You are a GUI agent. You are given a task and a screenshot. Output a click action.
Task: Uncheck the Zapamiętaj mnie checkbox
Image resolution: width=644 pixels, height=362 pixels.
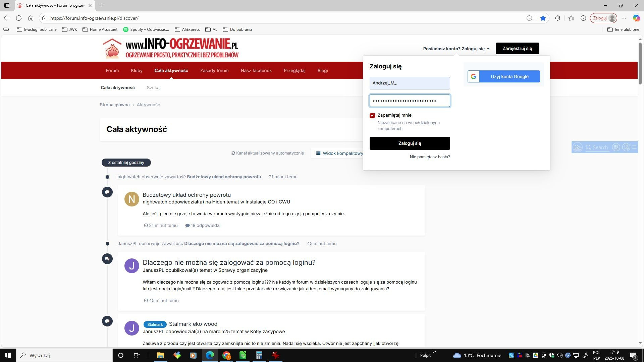click(372, 116)
